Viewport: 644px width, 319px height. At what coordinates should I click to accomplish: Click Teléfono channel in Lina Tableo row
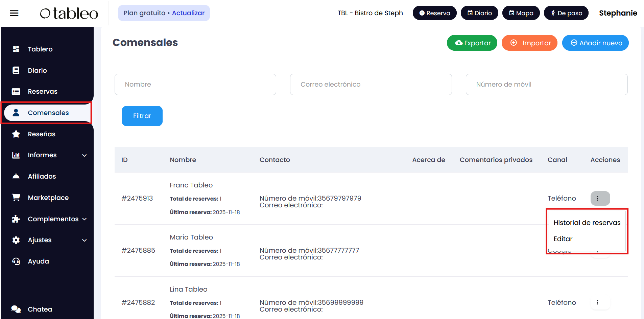[x=562, y=303]
